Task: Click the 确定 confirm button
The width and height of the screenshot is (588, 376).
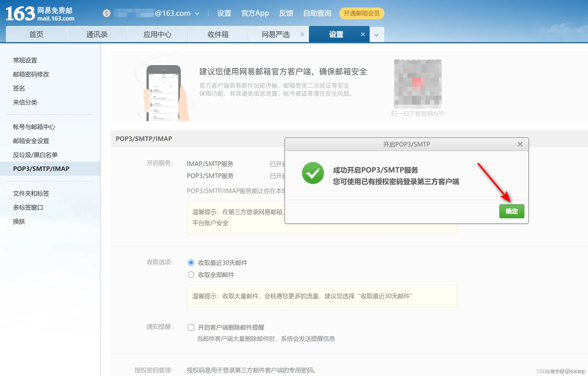Action: point(512,211)
